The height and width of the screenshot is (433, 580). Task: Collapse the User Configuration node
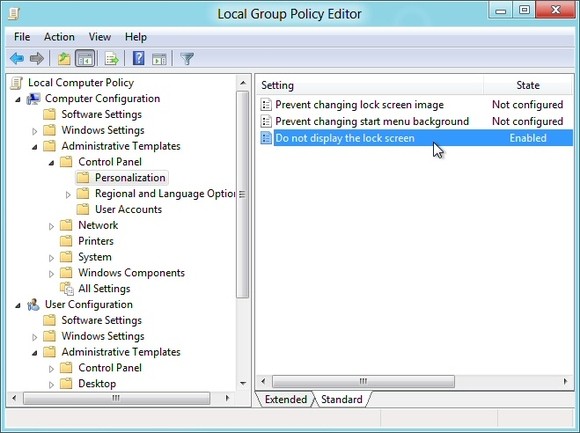point(18,305)
